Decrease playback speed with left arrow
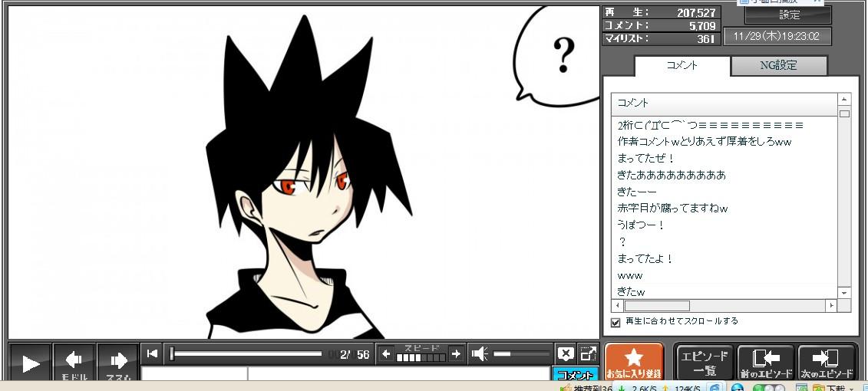Viewport: 868px width, 391px height. [x=387, y=353]
